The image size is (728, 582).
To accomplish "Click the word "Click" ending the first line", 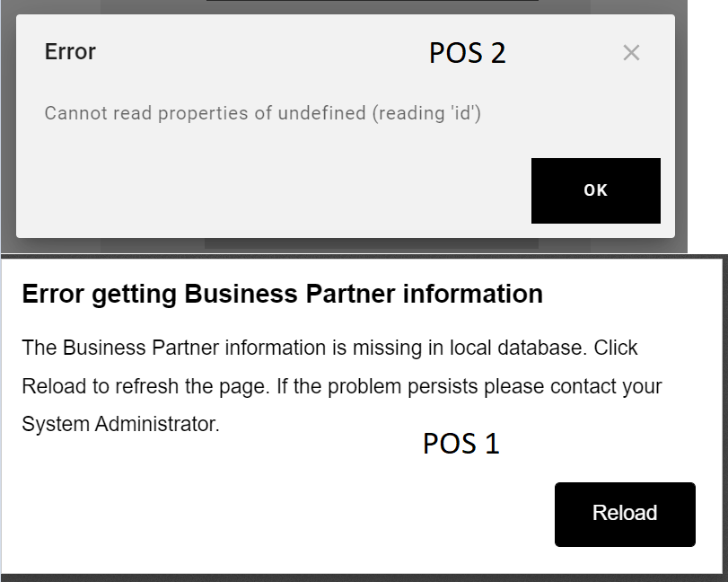I will click(x=615, y=348).
